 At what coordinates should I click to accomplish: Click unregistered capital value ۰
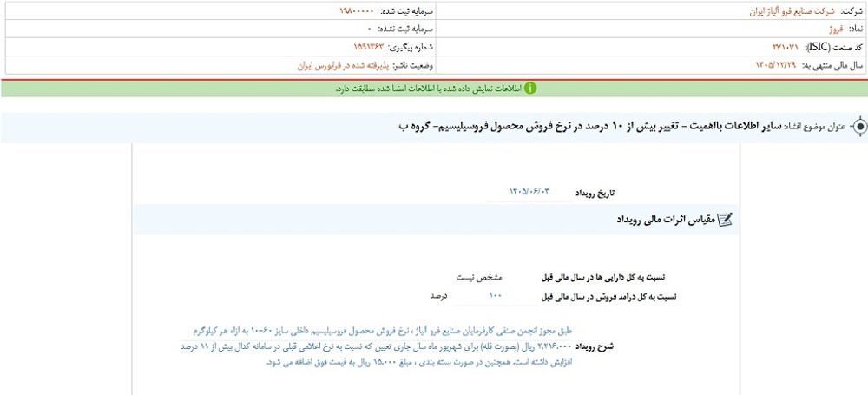369,29
